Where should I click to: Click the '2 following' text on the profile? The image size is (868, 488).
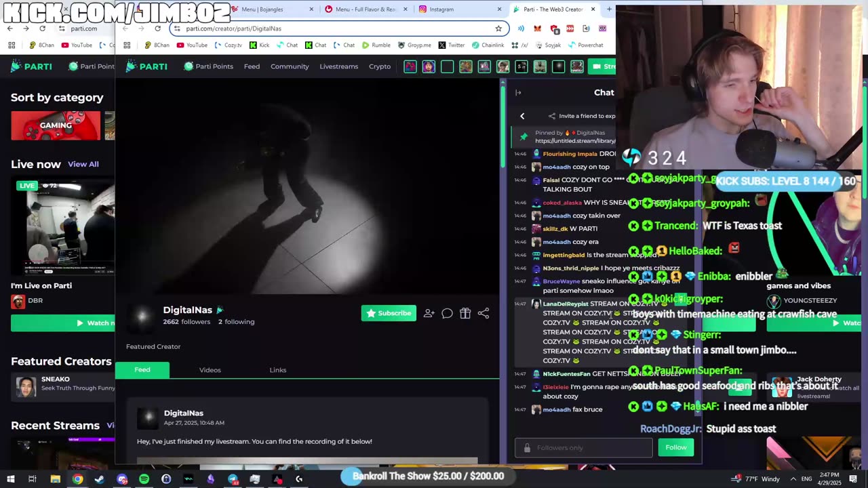tap(237, 322)
